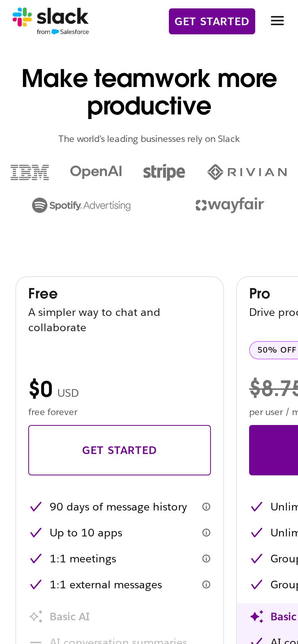Click the Slack logo in header

(50, 21)
